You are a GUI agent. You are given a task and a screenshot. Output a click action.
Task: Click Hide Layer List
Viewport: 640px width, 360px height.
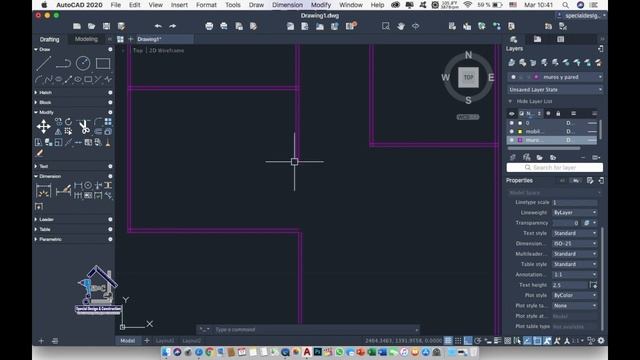tap(534, 101)
